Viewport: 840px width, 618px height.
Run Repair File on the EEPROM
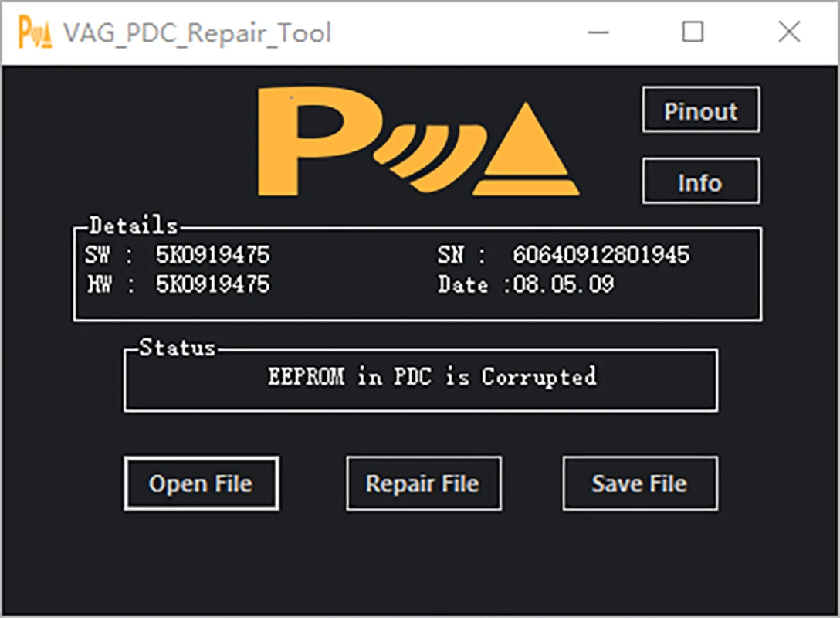tap(423, 484)
